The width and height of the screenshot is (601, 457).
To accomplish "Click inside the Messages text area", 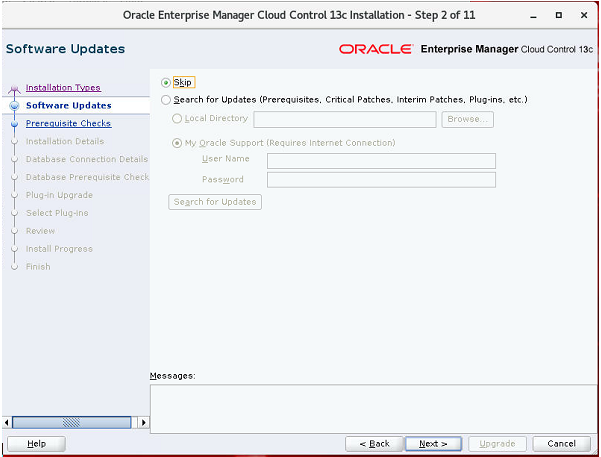I will pyautogui.click(x=371, y=405).
